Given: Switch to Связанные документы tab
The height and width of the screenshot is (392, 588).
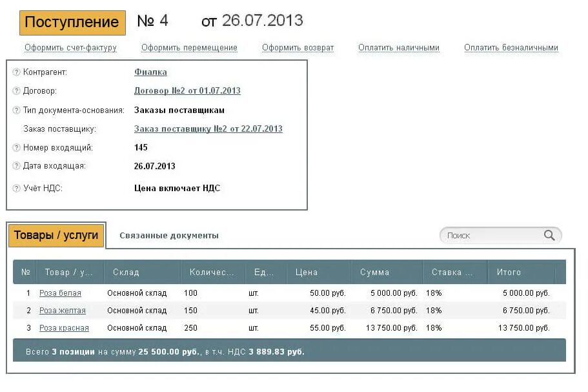Looking at the screenshot, I should click(x=168, y=236).
